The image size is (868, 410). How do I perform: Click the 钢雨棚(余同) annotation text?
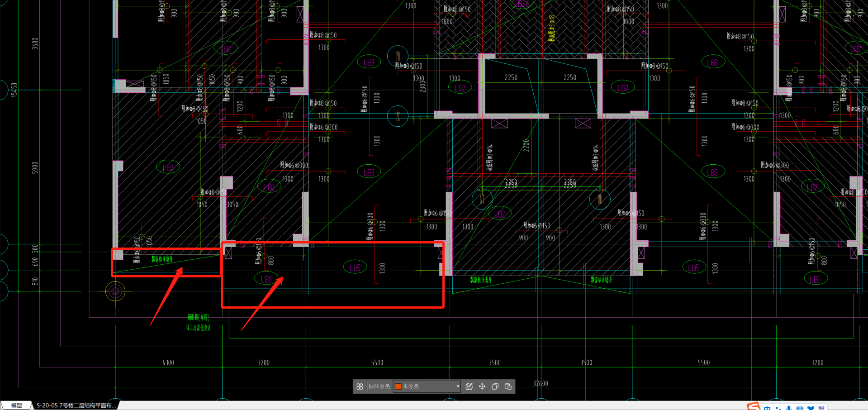pos(199,317)
